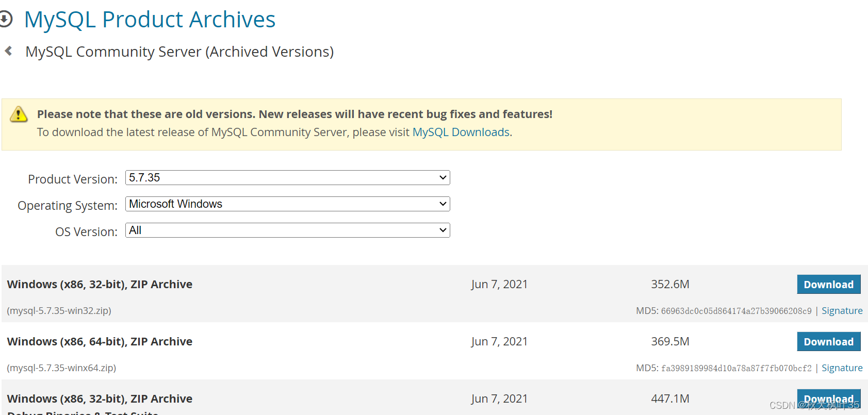Click the 352.6M file size
This screenshot has height=415, width=868.
(x=670, y=284)
